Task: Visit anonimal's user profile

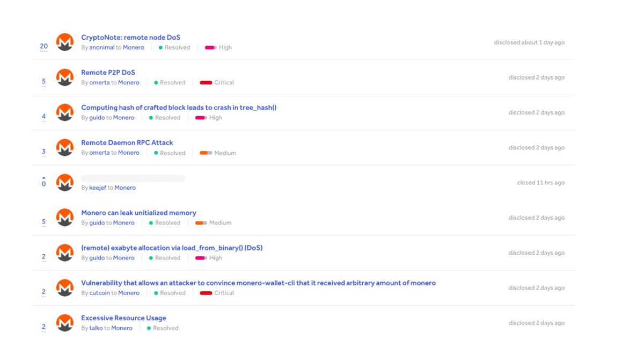Action: click(x=102, y=47)
